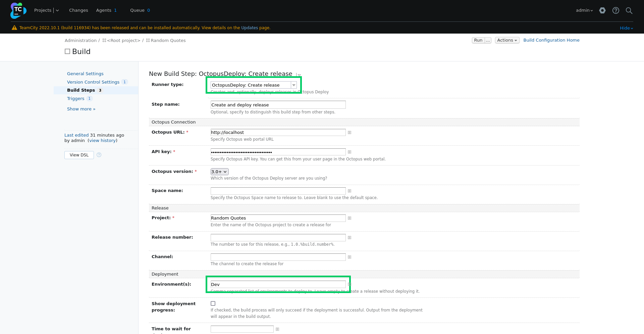Click Random Quotes breadcrumb link
The width and height of the screenshot is (644, 334).
click(168, 41)
